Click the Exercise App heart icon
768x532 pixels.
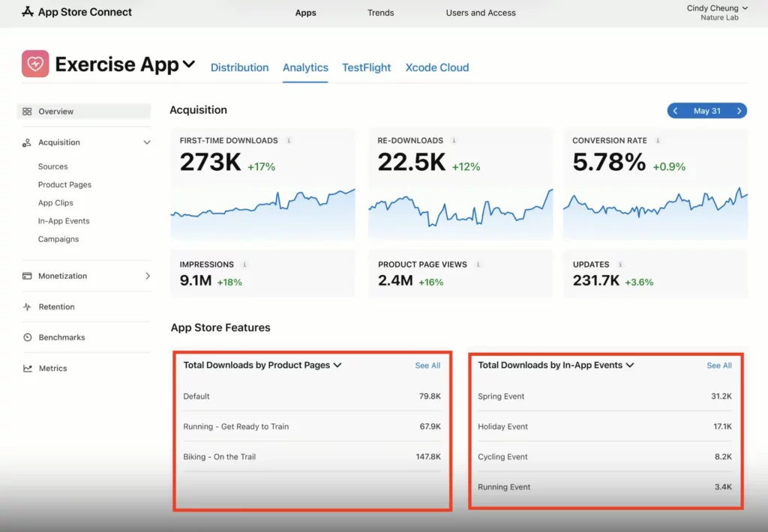35,64
